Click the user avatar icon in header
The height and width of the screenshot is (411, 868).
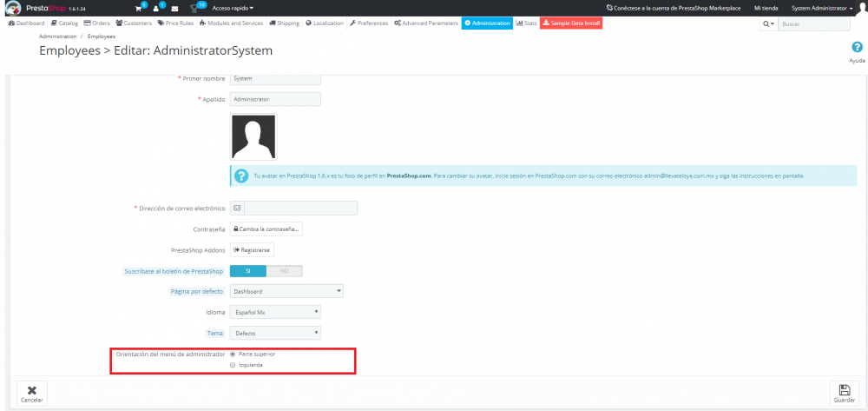tap(861, 9)
